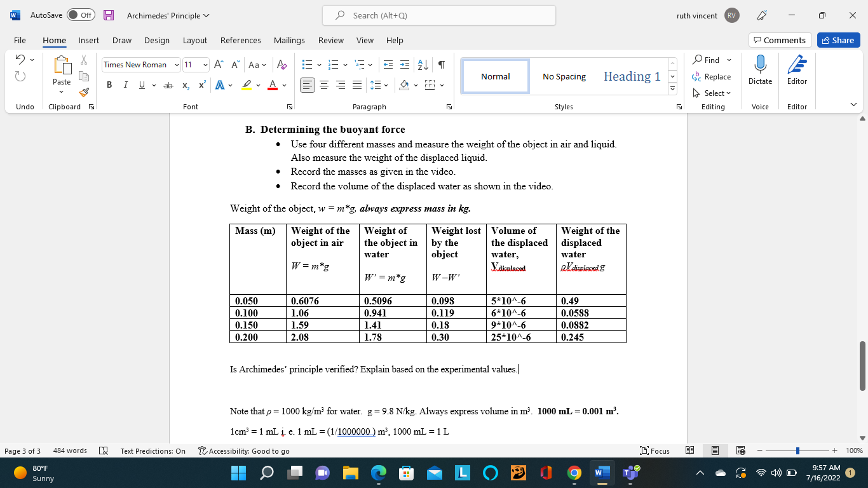This screenshot has width=868, height=488.
Task: Toggle italic formatting
Action: point(125,85)
